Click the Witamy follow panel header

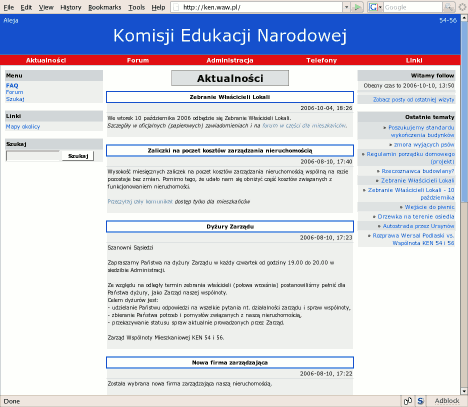pos(406,75)
